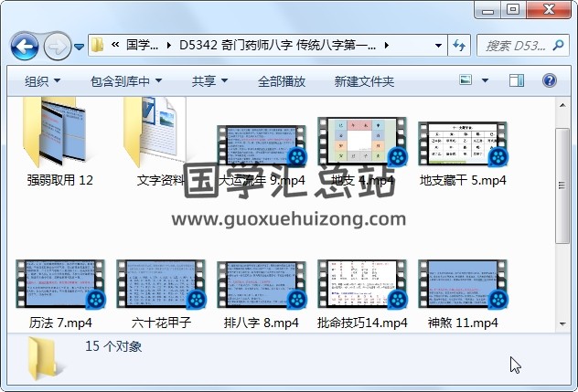Select 大运流年 9.mp4 video thumbnail
The width and height of the screenshot is (578, 392).
pyautogui.click(x=262, y=146)
